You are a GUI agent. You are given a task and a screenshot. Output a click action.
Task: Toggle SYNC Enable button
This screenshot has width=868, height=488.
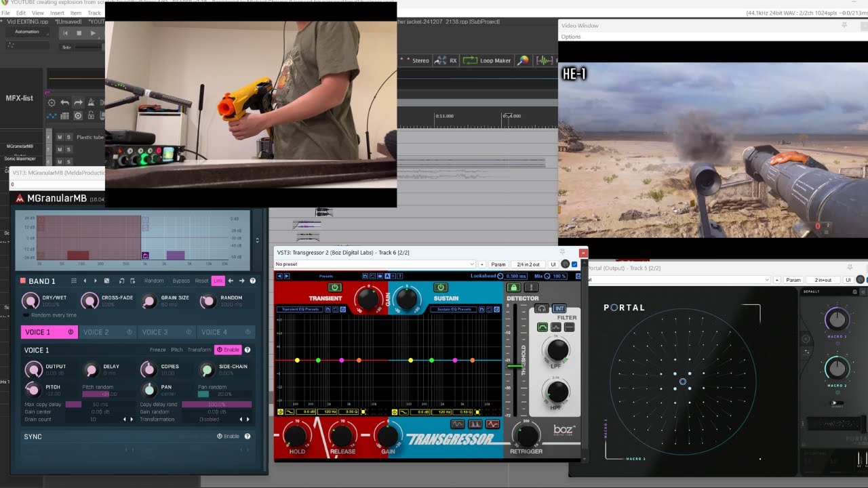228,436
